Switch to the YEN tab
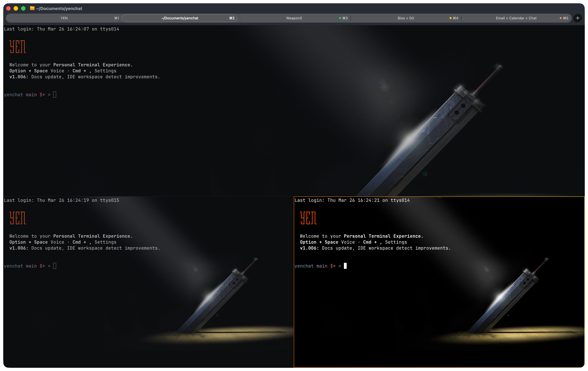 coord(64,18)
